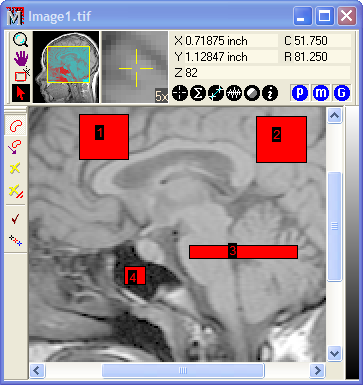
Task: Click the horizontal scrollbar right arrow
Action: (x=317, y=370)
